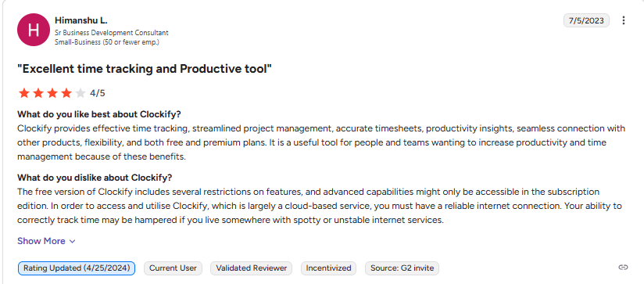Click the first orange rating star
The image size is (644, 284).
point(24,93)
